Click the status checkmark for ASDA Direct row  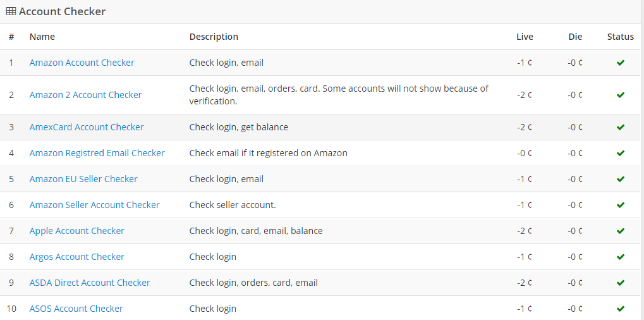[621, 283]
